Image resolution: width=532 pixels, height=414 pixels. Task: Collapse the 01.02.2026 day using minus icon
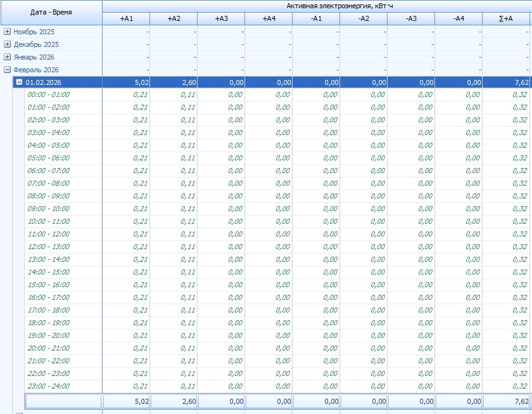[x=19, y=82]
